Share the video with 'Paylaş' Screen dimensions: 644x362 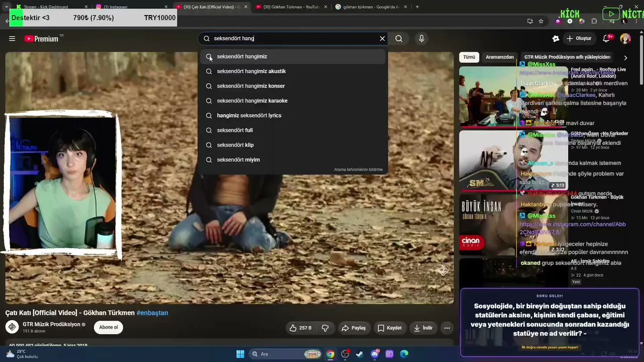pos(354,328)
